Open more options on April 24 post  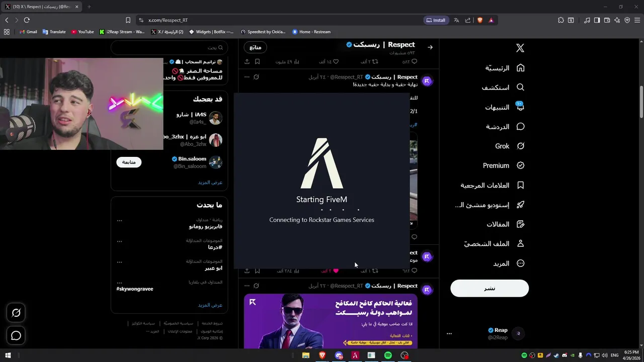[x=247, y=77]
